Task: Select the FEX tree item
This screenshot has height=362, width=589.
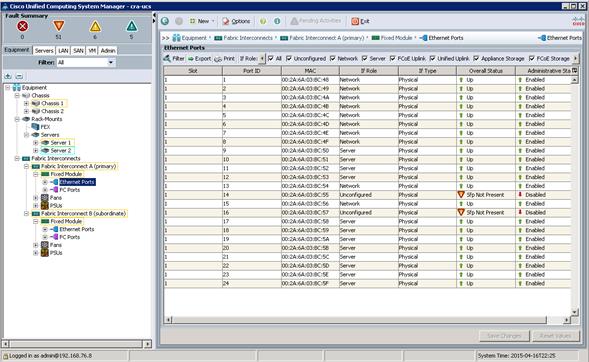Action: tap(45, 127)
